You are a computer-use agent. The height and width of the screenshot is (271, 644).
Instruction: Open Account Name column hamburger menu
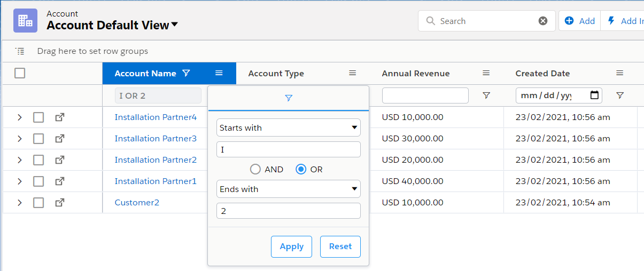click(x=219, y=73)
